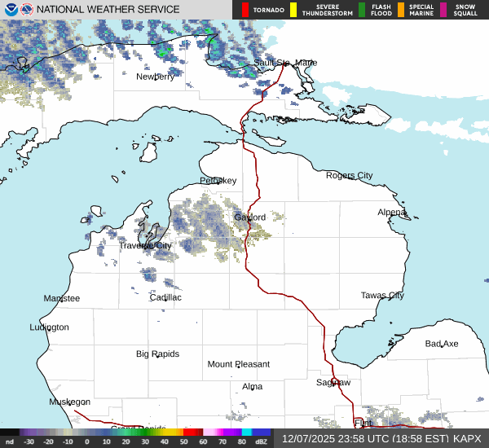Click the magenta Snow Squall swatch
The width and height of the screenshot is (489, 448).
pyautogui.click(x=445, y=10)
